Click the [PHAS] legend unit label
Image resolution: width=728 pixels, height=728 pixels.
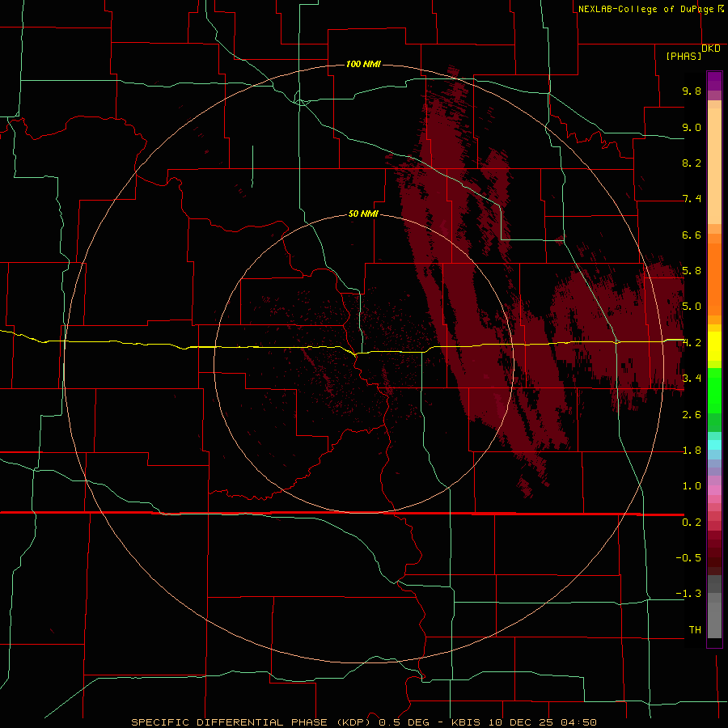coord(684,57)
